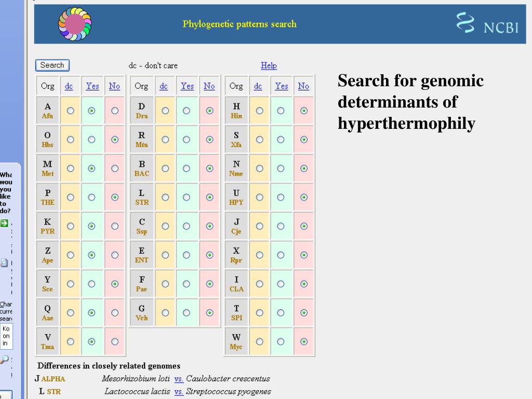Click the Afu organism label
Screen dimensions: 532x399
tap(47, 116)
